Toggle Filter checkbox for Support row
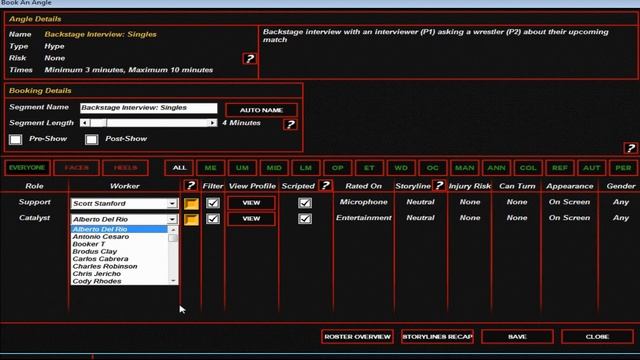 (x=213, y=203)
